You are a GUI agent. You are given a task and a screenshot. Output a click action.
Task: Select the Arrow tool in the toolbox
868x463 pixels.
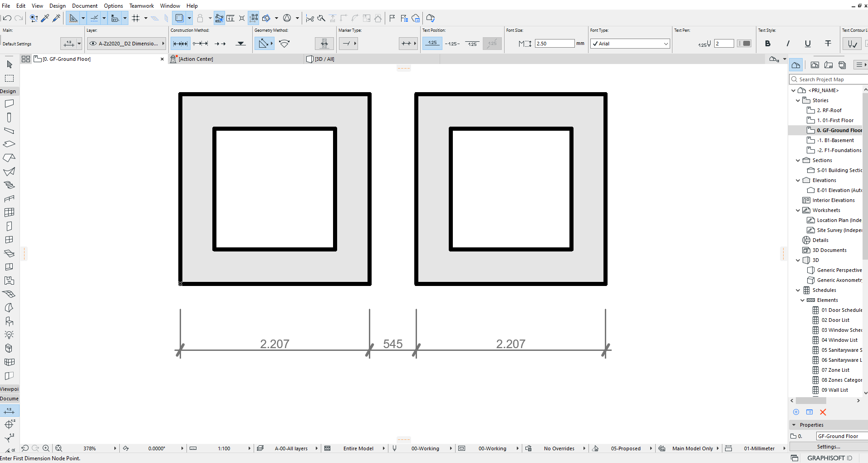coord(10,64)
